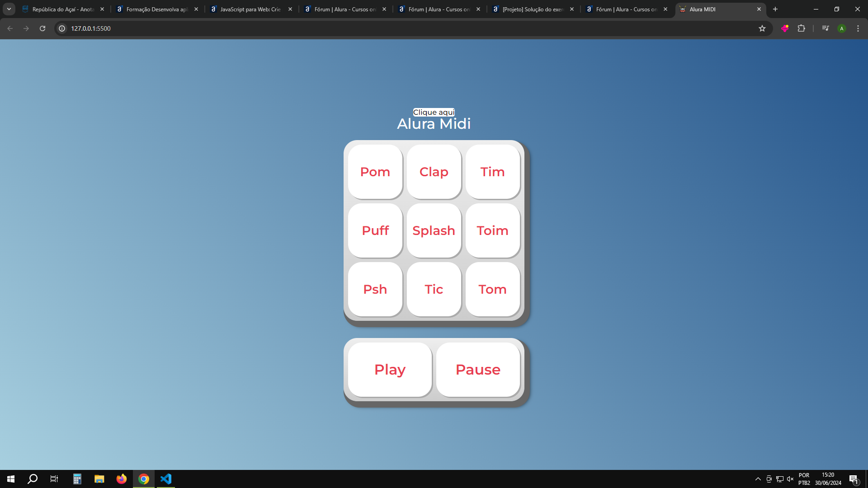Launch Firefox from taskbar
The height and width of the screenshot is (488, 868).
(x=122, y=479)
